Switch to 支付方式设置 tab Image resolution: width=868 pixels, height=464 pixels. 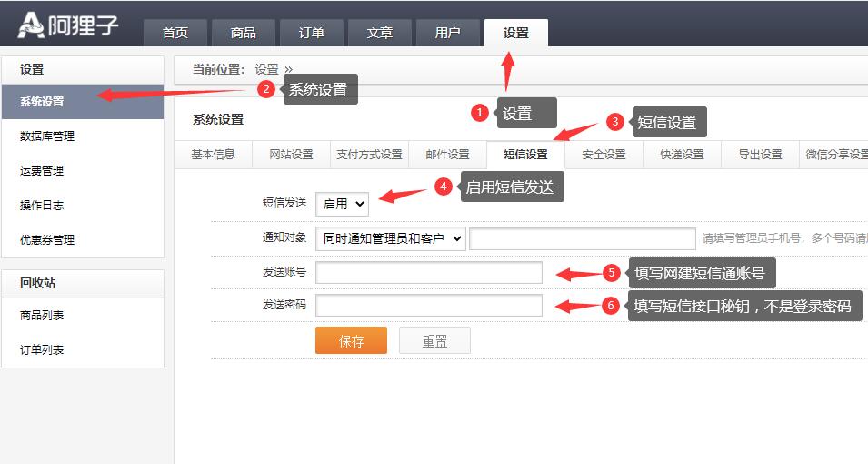[369, 155]
